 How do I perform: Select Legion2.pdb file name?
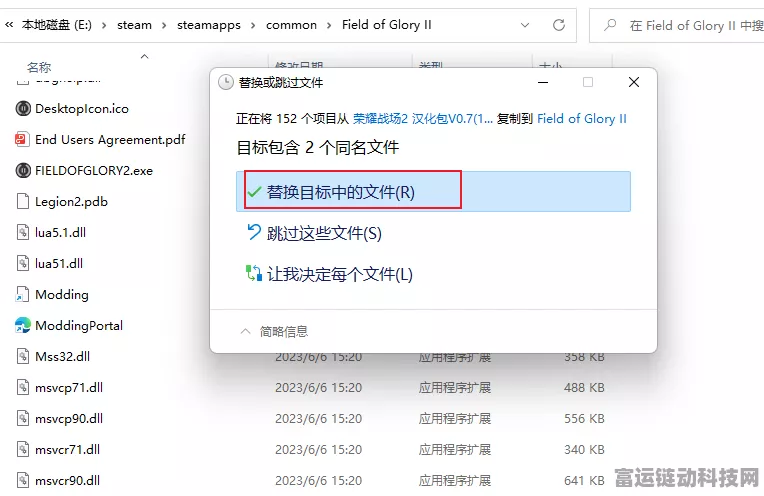(x=71, y=202)
